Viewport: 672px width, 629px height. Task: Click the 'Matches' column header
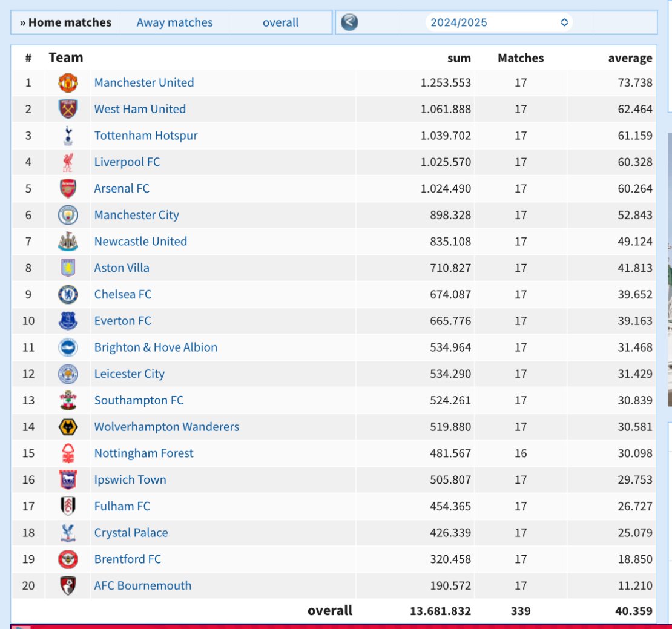pyautogui.click(x=521, y=58)
